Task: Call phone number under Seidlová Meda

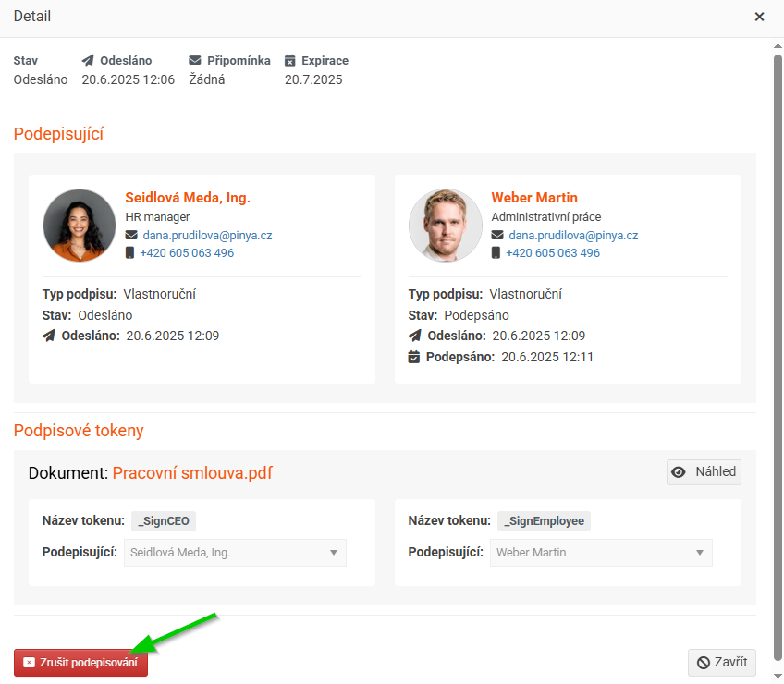Action: [187, 253]
